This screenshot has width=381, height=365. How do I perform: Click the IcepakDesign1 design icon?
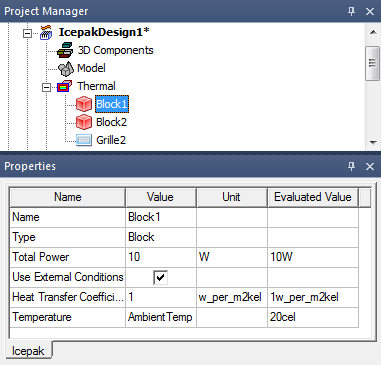point(46,32)
